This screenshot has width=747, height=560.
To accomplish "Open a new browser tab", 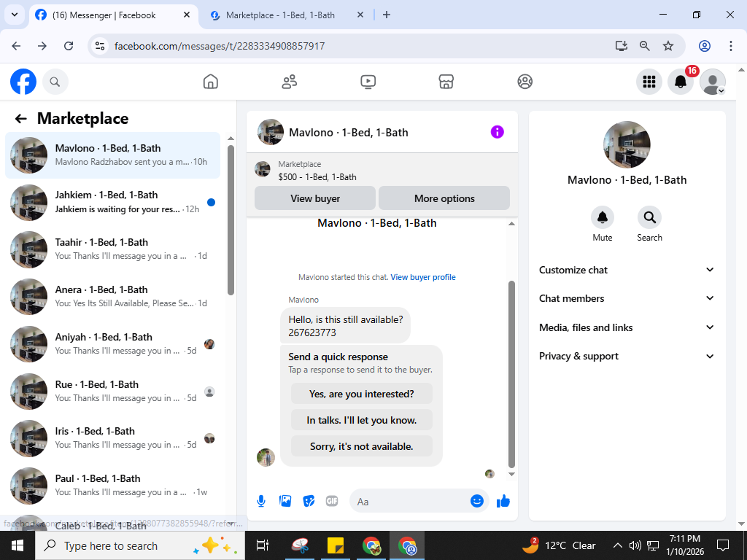I will (x=387, y=15).
